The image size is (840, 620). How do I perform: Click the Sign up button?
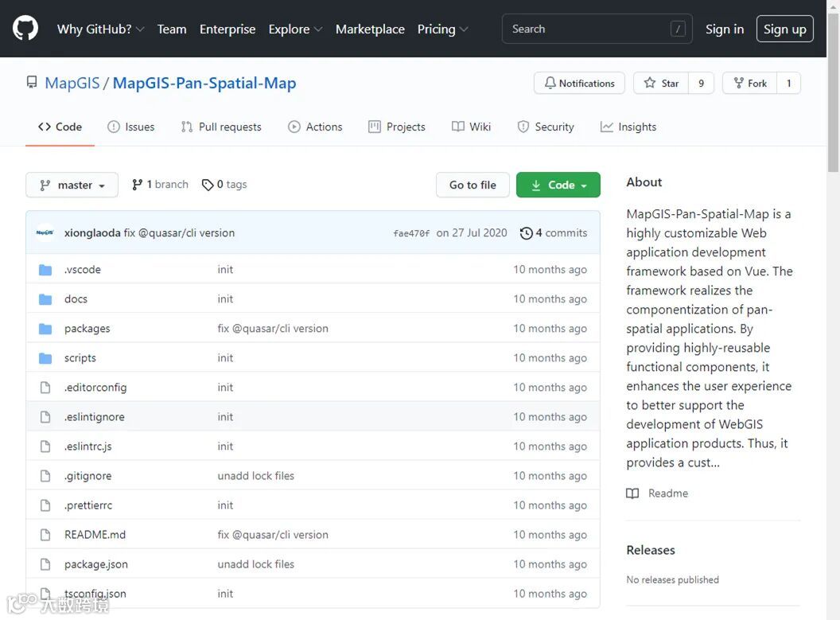(785, 29)
